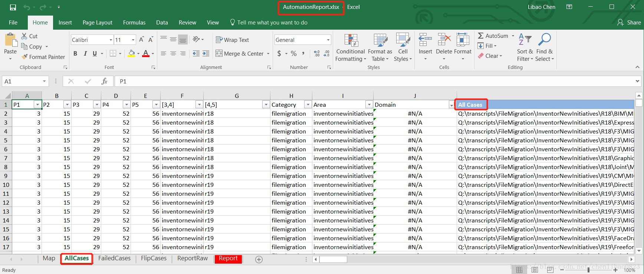Open the Category column filter dropdown
Viewport: 644px width, 274px height.
point(308,105)
